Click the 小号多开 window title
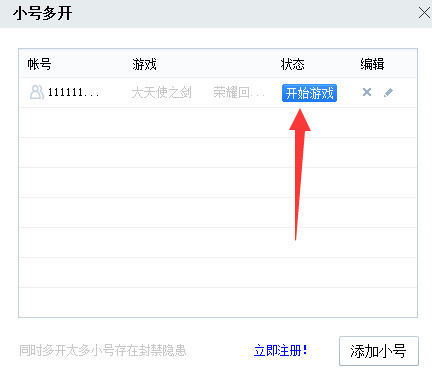The height and width of the screenshot is (387, 432). pyautogui.click(x=42, y=14)
